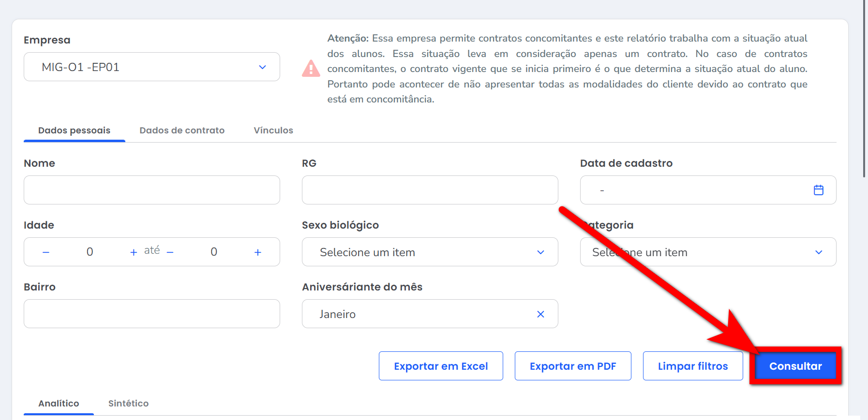Viewport: 868px width, 420px height.
Task: Decrease the minimum Idade value
Action: 46,252
